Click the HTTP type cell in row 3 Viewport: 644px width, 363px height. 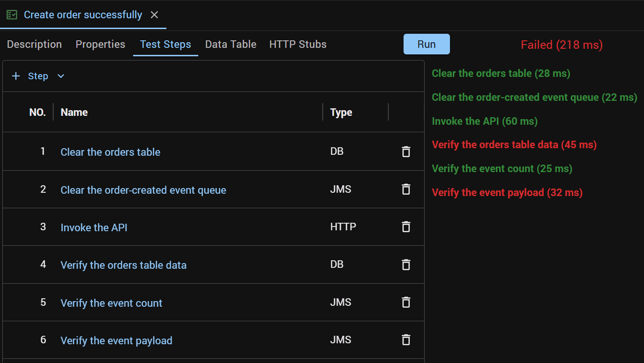click(x=343, y=227)
